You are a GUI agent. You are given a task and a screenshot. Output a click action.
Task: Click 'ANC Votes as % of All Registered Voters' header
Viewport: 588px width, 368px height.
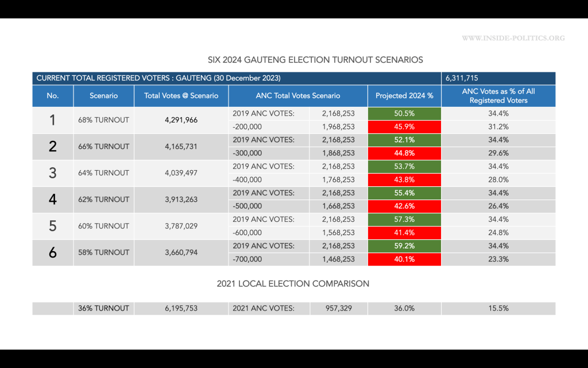pyautogui.click(x=498, y=96)
